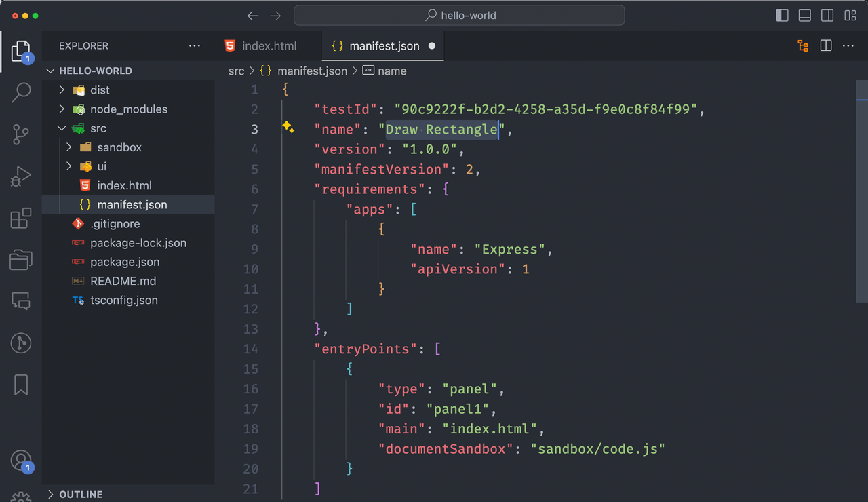Click the manifest.json breadcrumb segment
The image size is (868, 502).
tap(312, 71)
